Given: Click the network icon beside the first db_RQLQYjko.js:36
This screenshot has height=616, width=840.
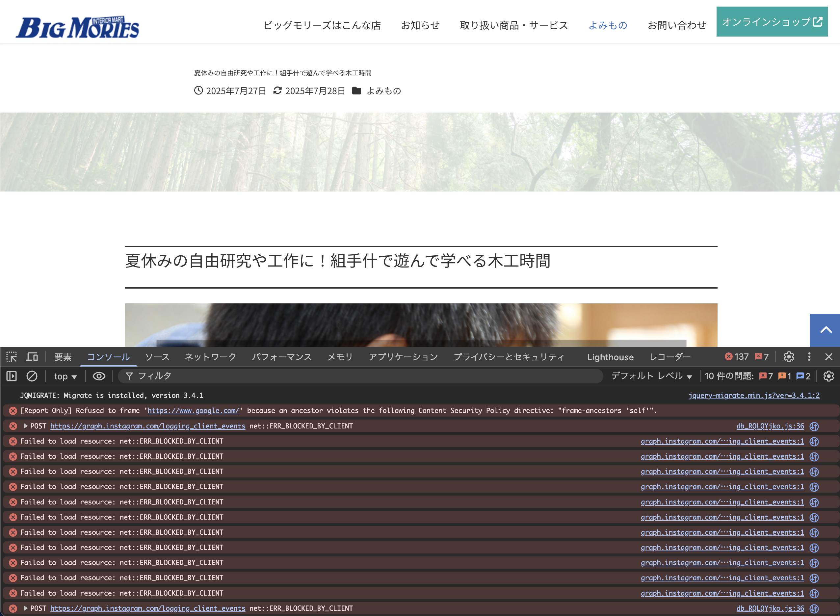Looking at the screenshot, I should coord(814,426).
